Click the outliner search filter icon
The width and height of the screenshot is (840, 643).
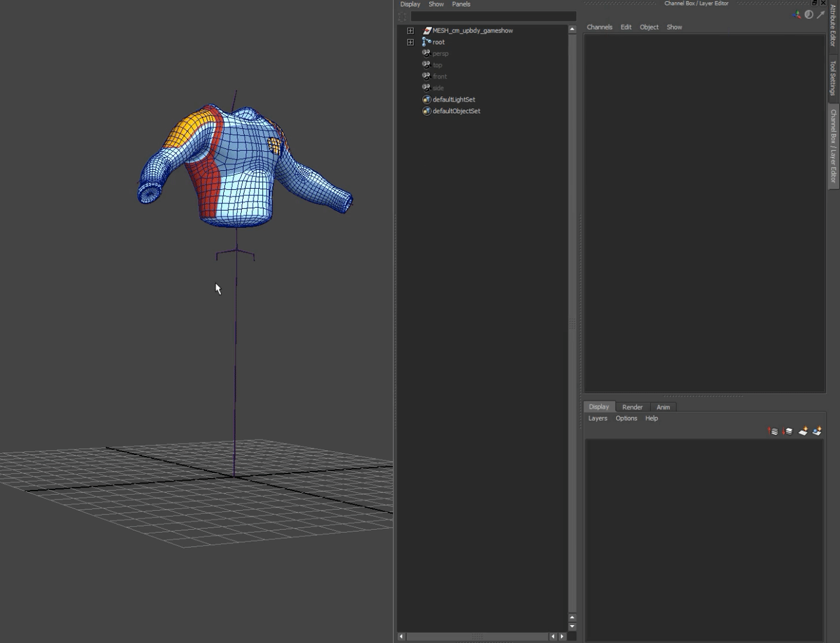402,17
